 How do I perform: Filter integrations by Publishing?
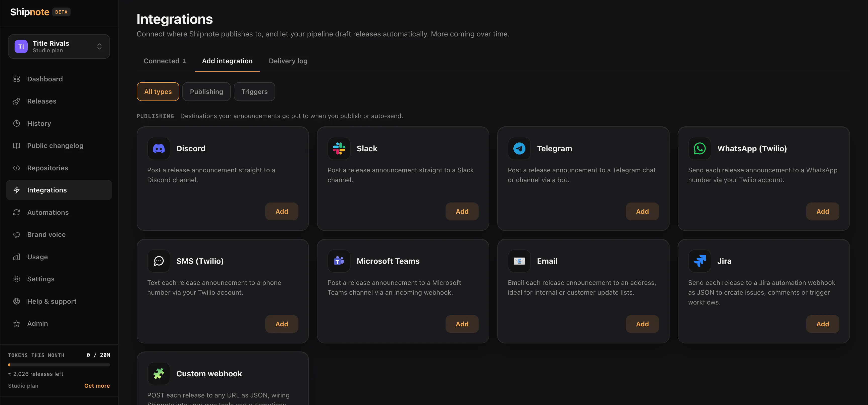pyautogui.click(x=206, y=92)
